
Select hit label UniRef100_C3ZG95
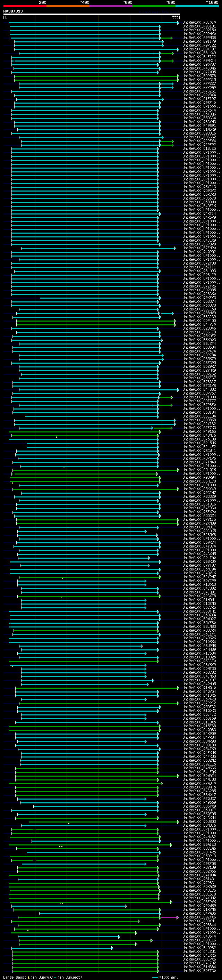point(199,363)
